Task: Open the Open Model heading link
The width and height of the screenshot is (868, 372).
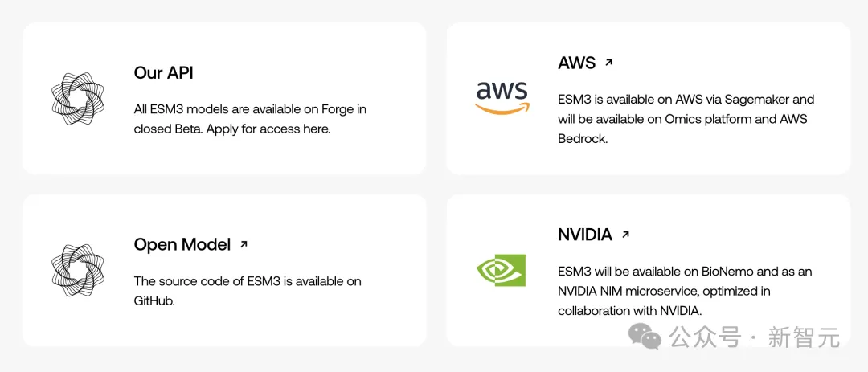Action: point(182,245)
